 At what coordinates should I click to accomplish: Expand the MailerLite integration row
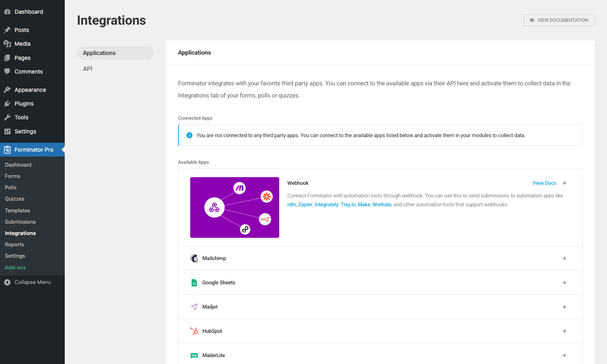click(x=565, y=356)
